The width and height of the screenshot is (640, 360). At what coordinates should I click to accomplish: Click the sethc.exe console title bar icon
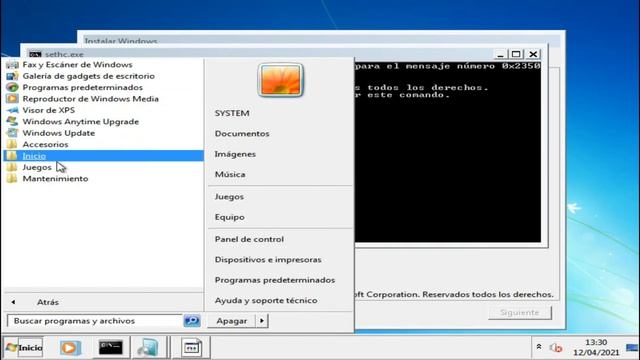point(35,54)
